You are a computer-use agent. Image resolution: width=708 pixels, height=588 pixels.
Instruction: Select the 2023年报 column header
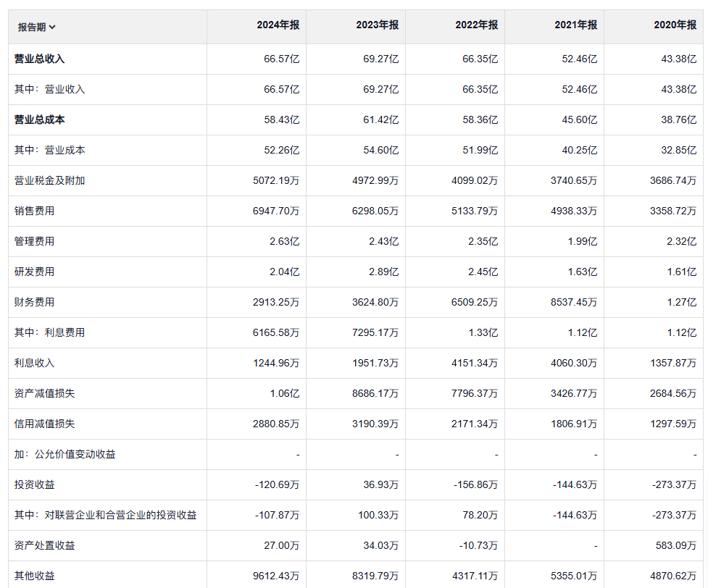coord(377,25)
